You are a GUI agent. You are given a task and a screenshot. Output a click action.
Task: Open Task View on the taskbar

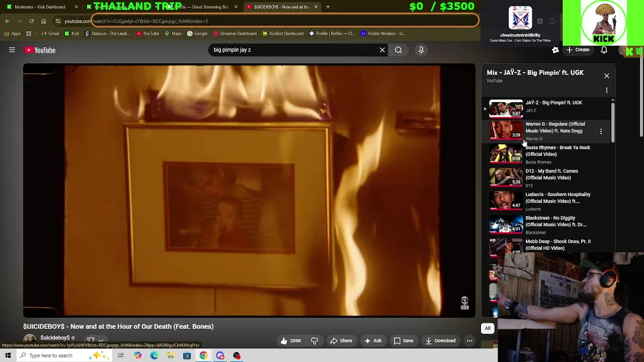pyautogui.click(x=121, y=356)
